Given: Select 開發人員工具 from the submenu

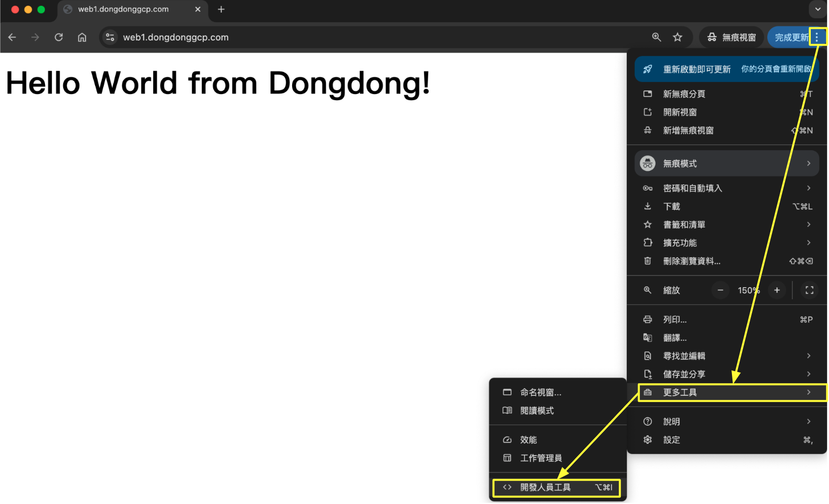Looking at the screenshot, I should (x=556, y=488).
